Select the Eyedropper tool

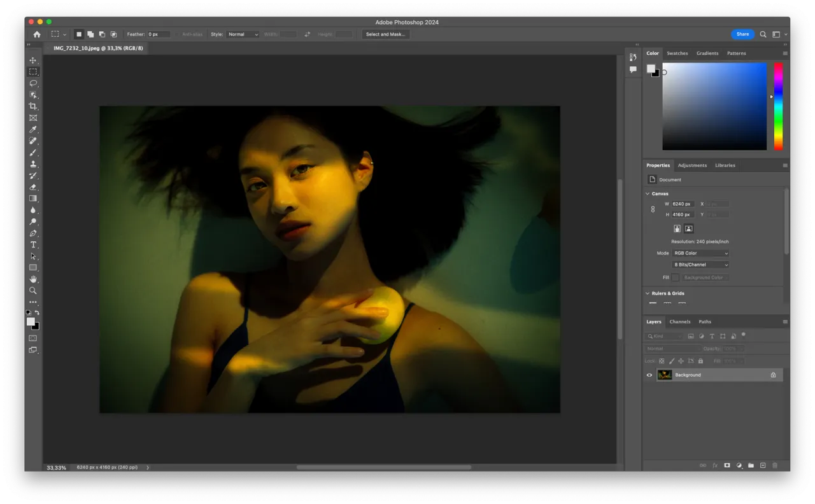33,129
